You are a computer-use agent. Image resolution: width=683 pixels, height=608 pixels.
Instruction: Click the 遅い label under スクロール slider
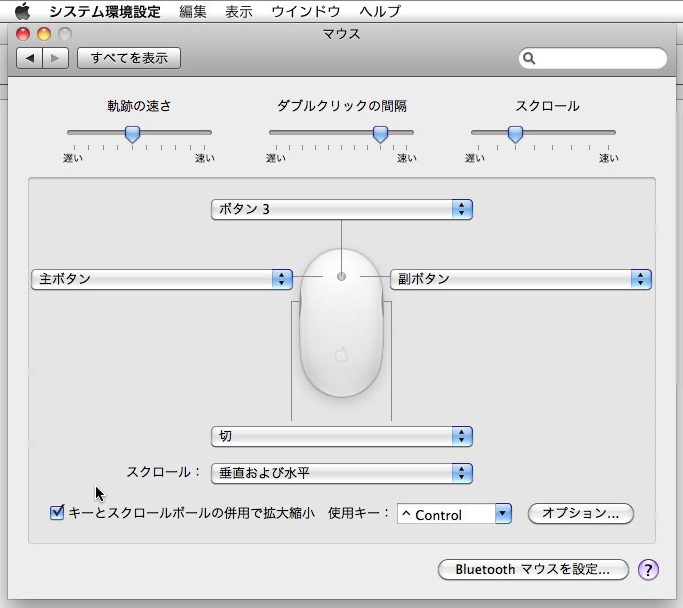(475, 158)
